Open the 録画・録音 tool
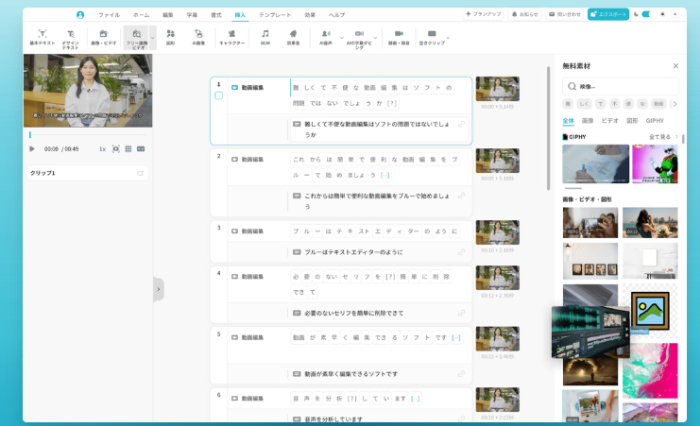The width and height of the screenshot is (700, 426). pyautogui.click(x=399, y=38)
